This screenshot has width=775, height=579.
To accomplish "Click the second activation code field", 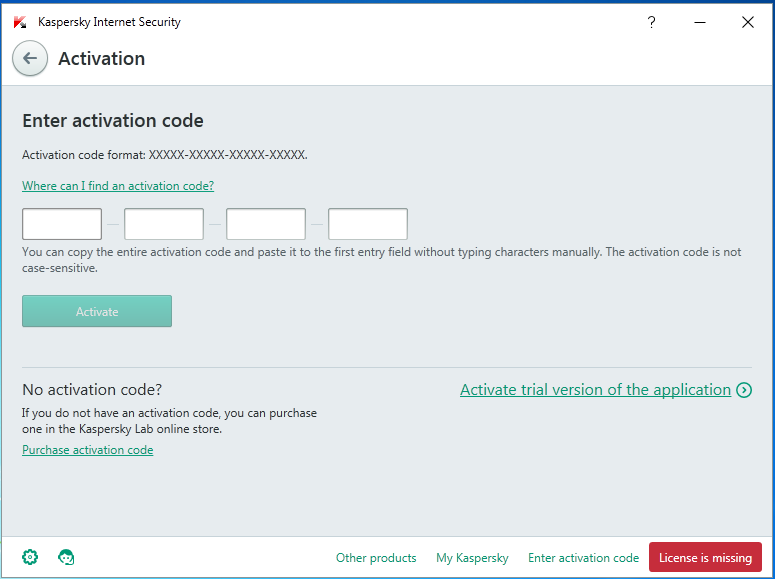I will coord(164,224).
